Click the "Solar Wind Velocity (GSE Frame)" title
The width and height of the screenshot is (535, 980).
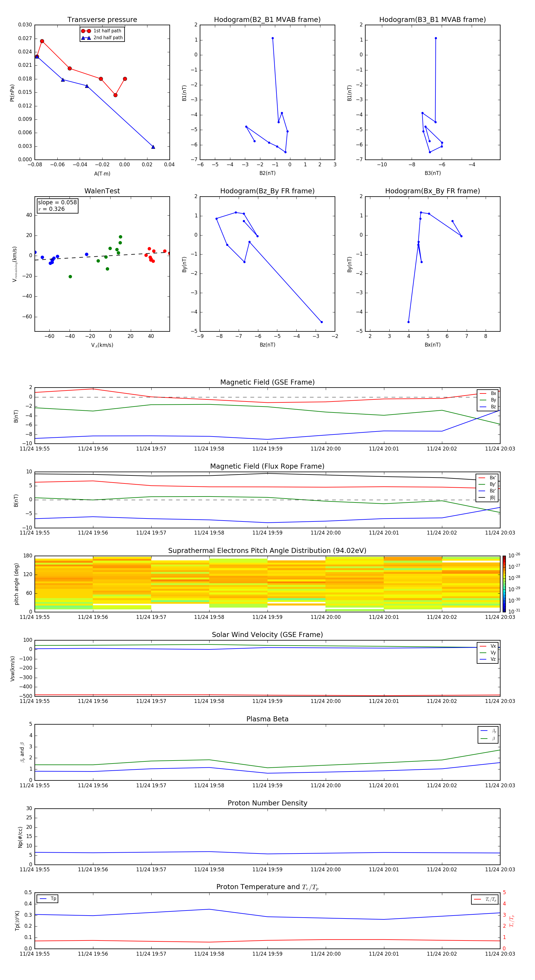point(267,635)
